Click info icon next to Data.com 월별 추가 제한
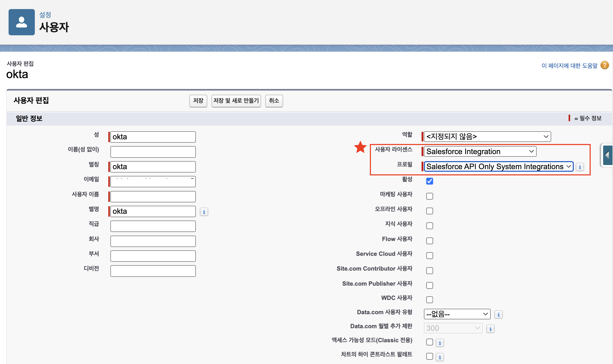Image resolution: width=613 pixels, height=364 pixels. (x=490, y=329)
